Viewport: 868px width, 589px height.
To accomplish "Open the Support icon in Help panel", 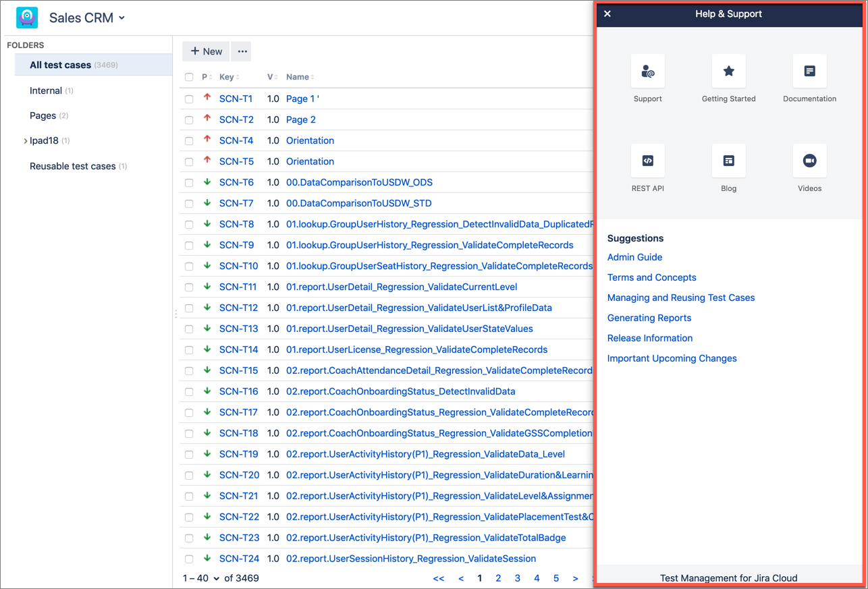I will click(647, 72).
